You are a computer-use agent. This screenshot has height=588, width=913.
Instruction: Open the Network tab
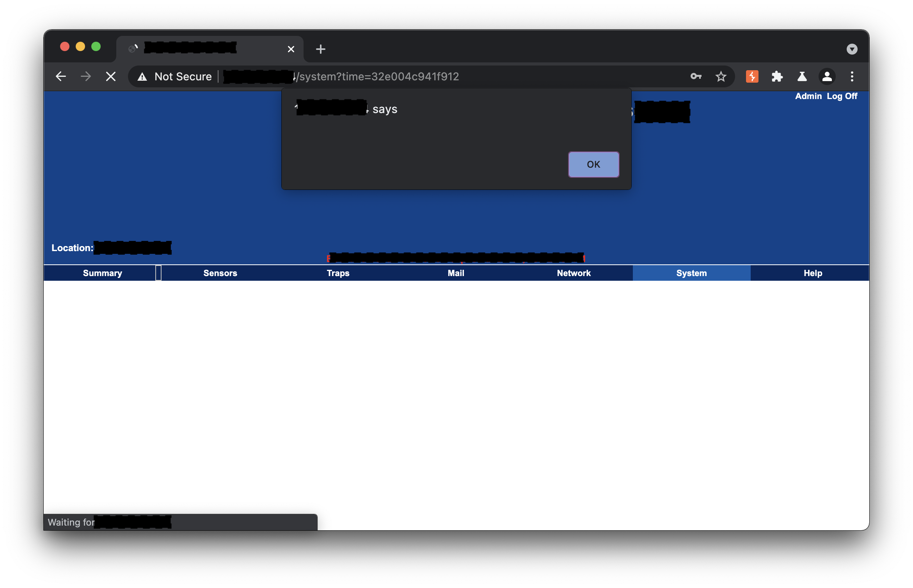(574, 273)
